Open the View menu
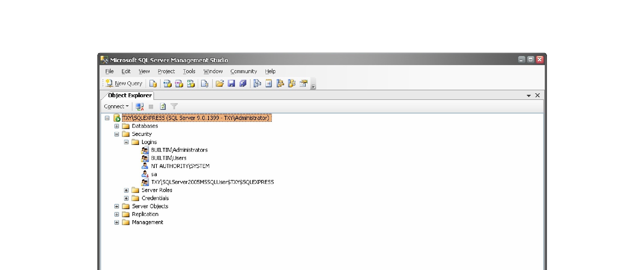Screen dimensions: 644x270 144,71
